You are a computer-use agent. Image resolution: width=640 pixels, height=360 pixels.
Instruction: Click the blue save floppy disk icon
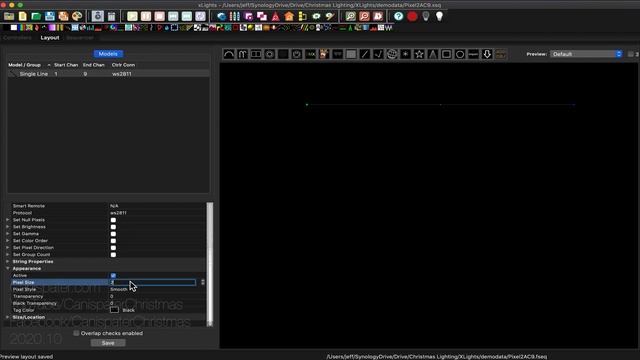[x=50, y=16]
